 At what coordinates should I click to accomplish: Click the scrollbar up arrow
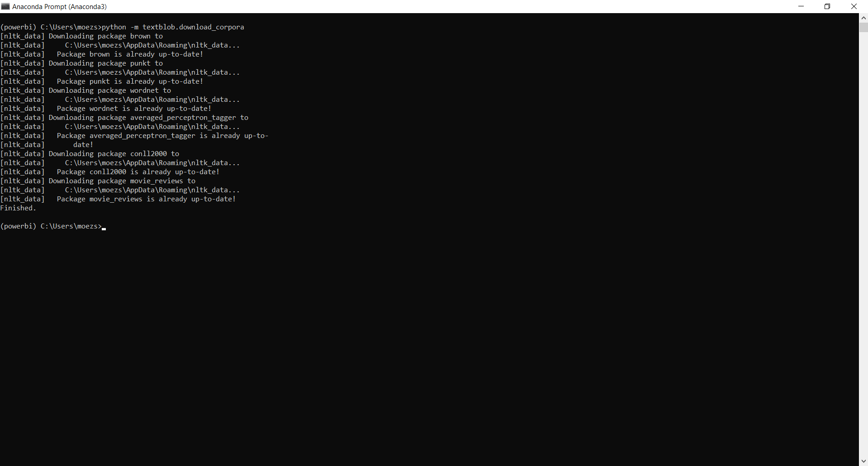863,18
